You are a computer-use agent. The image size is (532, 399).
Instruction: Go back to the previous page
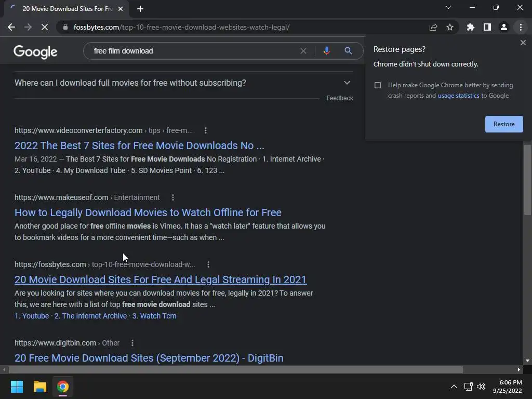[11, 27]
